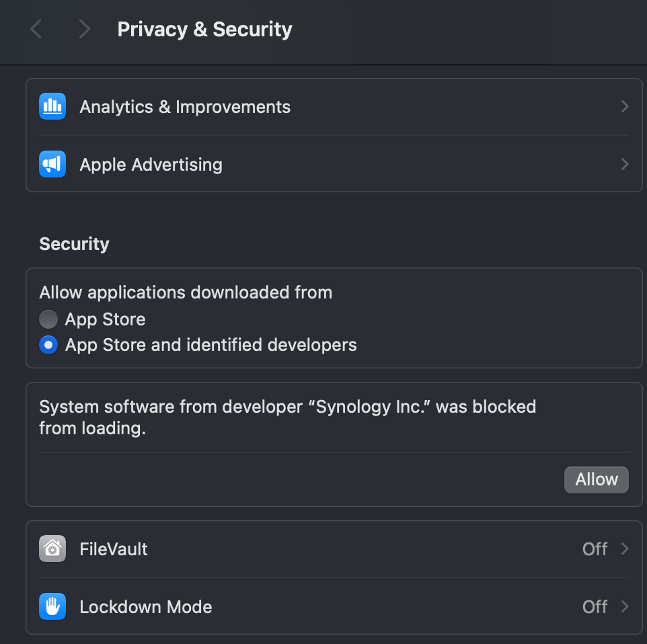This screenshot has width=647, height=644.
Task: Click the Lockdown Mode row label
Action: [x=146, y=607]
